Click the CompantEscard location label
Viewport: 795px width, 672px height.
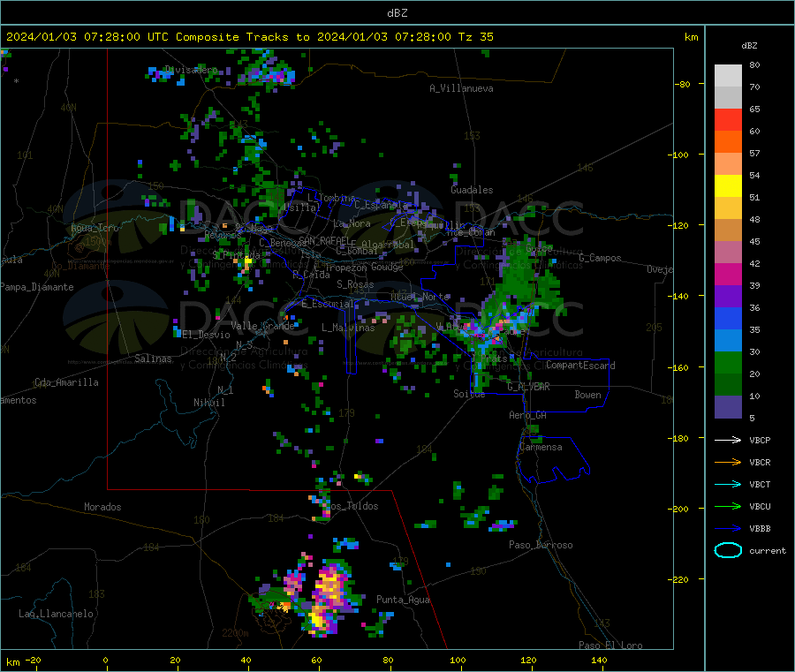pyautogui.click(x=580, y=366)
